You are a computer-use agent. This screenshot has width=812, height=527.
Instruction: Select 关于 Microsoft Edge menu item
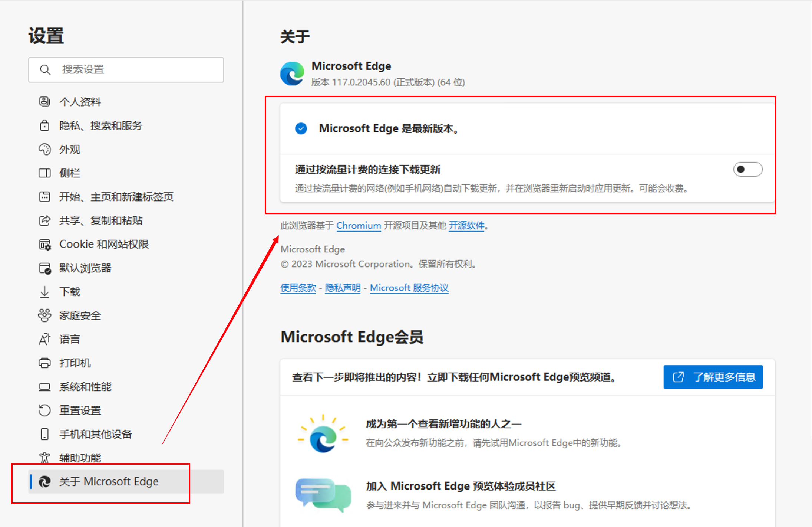[x=126, y=482]
